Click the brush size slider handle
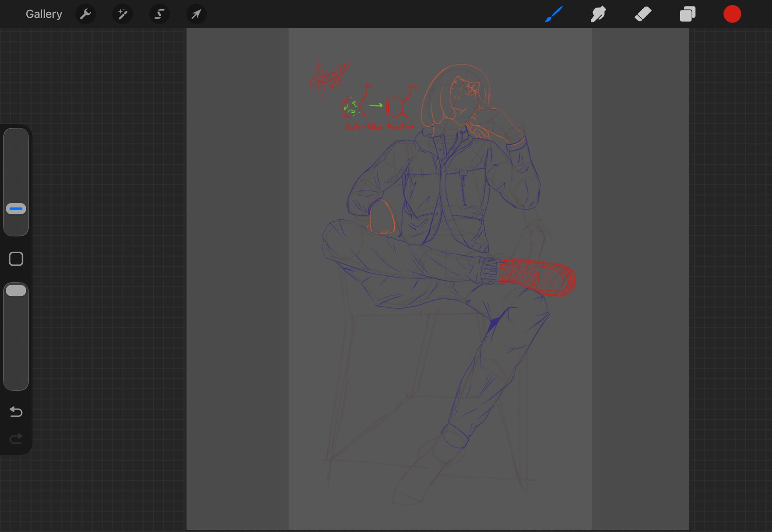The height and width of the screenshot is (532, 772). pyautogui.click(x=16, y=209)
